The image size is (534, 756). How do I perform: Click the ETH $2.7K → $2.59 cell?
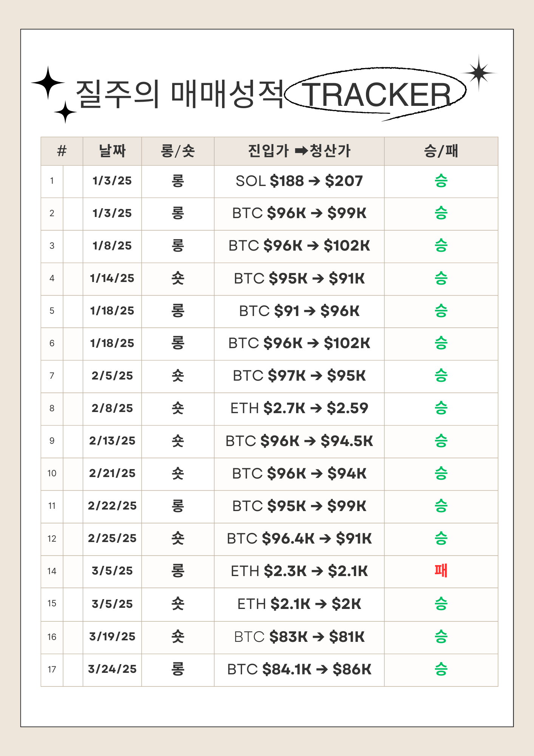299,409
